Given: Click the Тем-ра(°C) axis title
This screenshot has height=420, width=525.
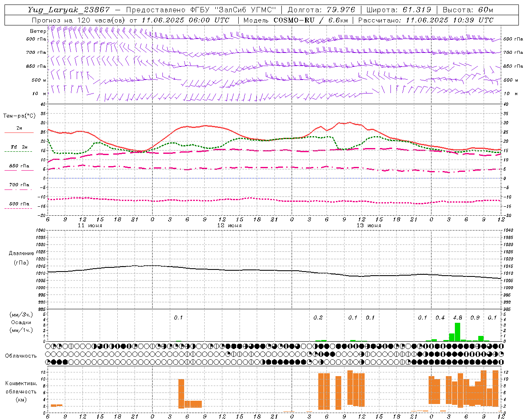Looking at the screenshot, I should click(x=19, y=116).
